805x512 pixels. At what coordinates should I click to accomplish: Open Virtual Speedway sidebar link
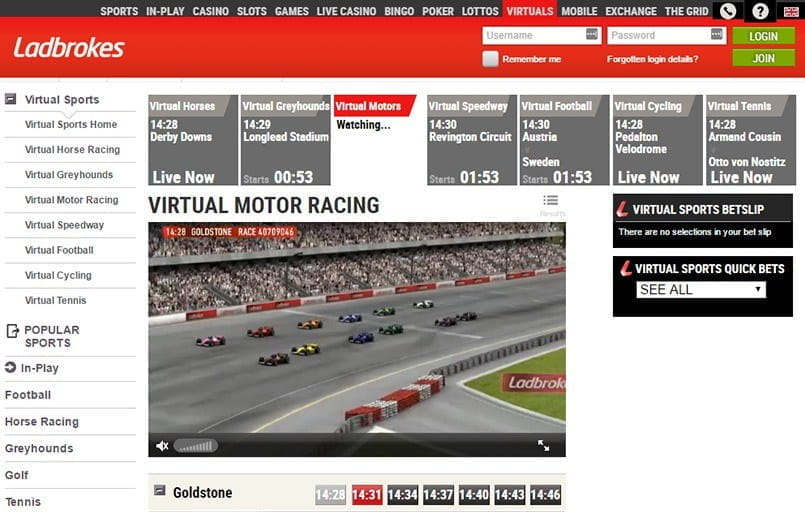point(64,225)
